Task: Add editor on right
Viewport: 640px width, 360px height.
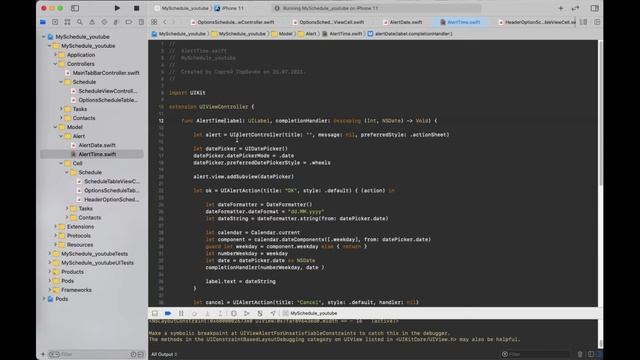Action: (x=597, y=22)
